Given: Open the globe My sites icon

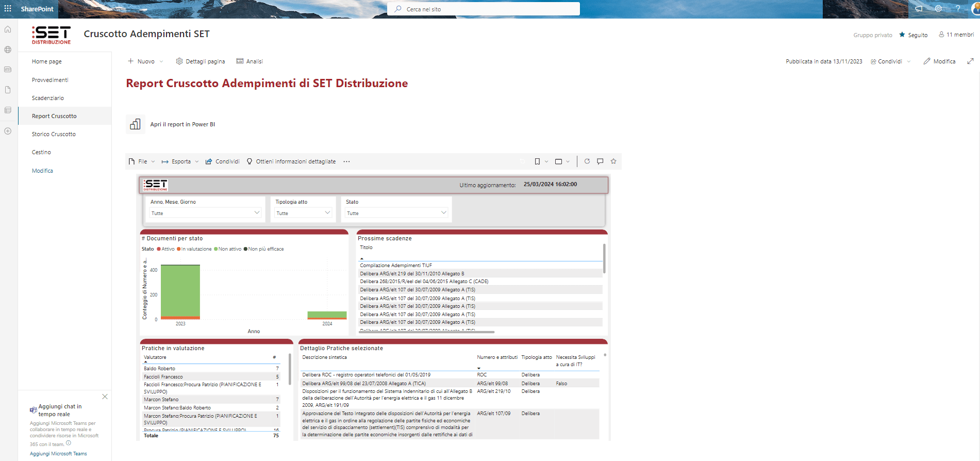Looking at the screenshot, I should pos(8,50).
